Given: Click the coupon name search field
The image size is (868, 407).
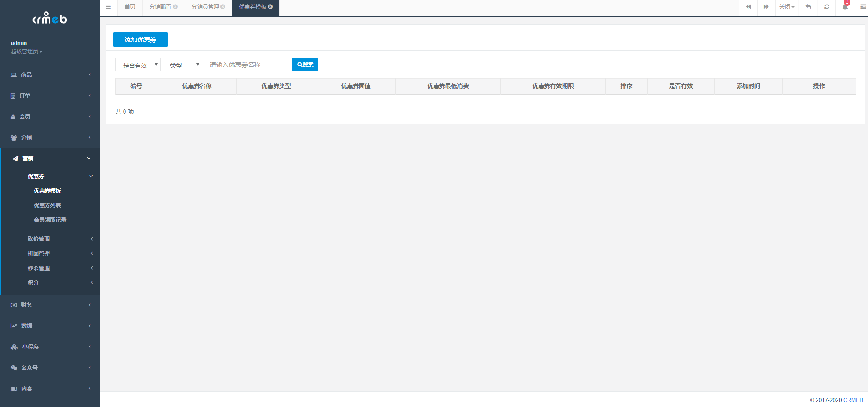Looking at the screenshot, I should (248, 65).
